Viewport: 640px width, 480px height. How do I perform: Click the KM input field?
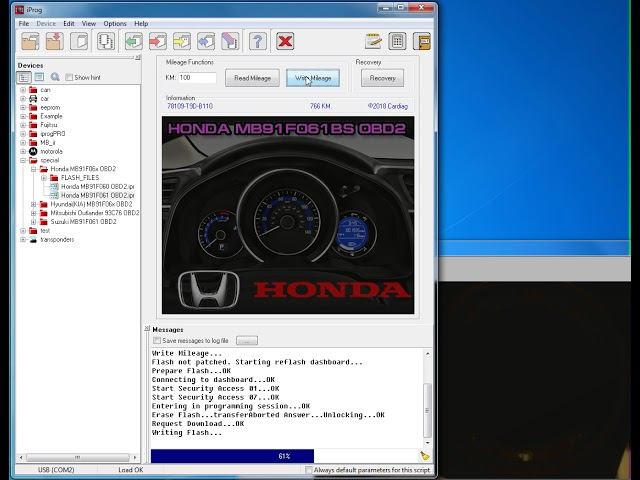[x=197, y=78]
